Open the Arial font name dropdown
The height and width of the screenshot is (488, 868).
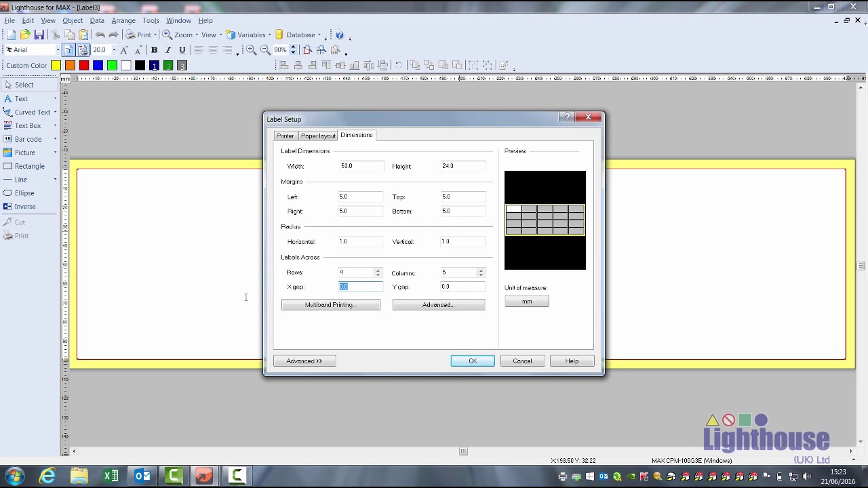(58, 50)
